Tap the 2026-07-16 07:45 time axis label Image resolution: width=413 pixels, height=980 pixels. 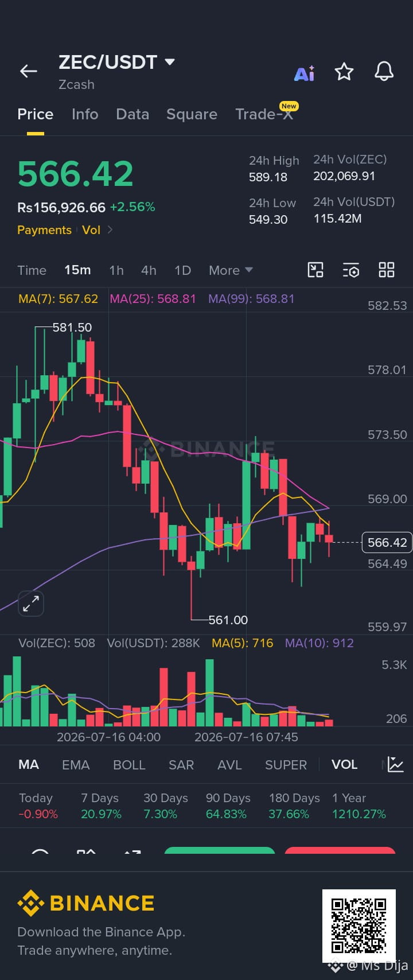click(x=246, y=737)
